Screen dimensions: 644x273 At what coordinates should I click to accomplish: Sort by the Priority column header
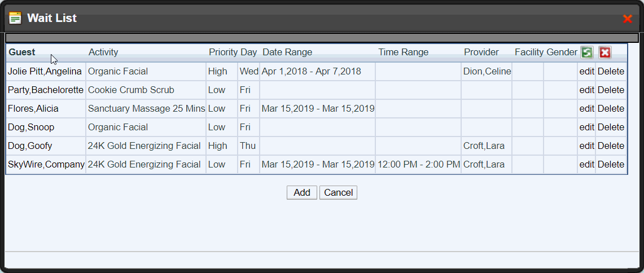[x=223, y=52]
